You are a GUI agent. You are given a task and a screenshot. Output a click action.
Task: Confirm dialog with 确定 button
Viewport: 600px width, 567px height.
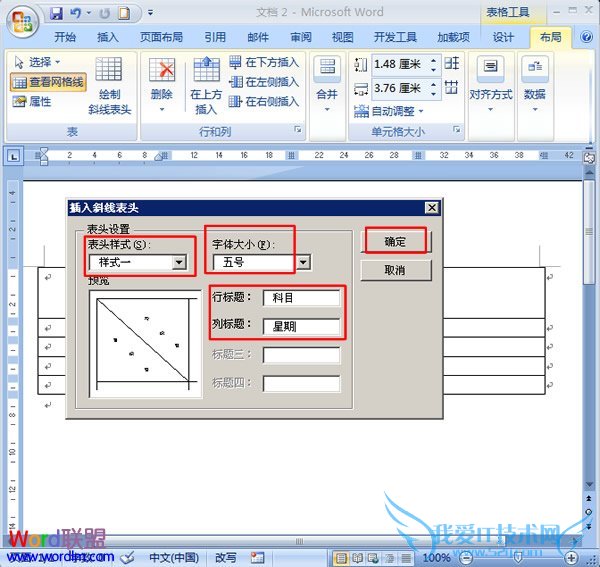tap(396, 241)
